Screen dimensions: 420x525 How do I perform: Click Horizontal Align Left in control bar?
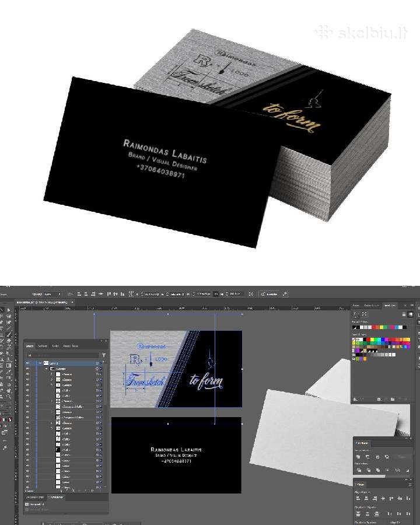pos(79,294)
